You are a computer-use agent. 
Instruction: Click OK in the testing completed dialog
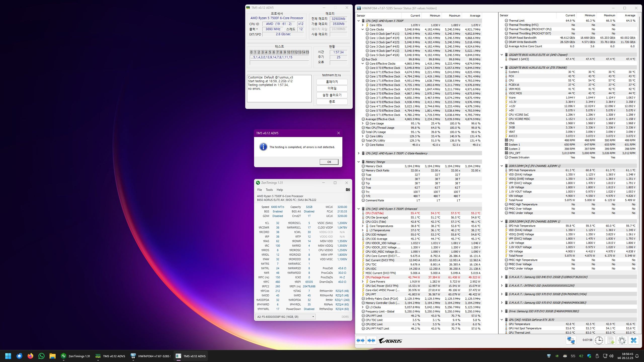coord(329,162)
